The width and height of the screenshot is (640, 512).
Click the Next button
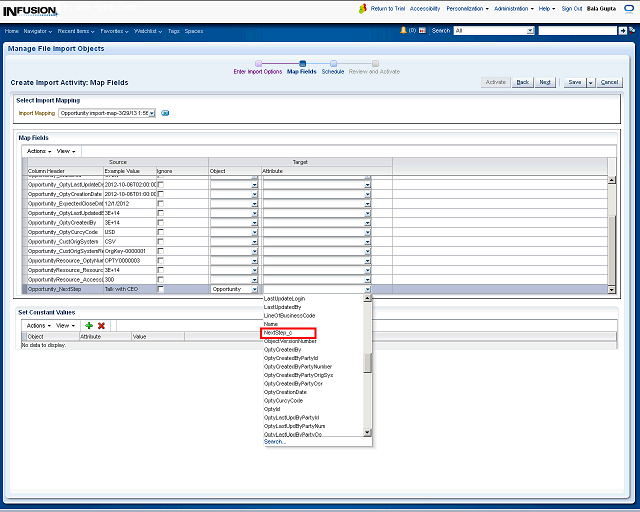tap(545, 82)
